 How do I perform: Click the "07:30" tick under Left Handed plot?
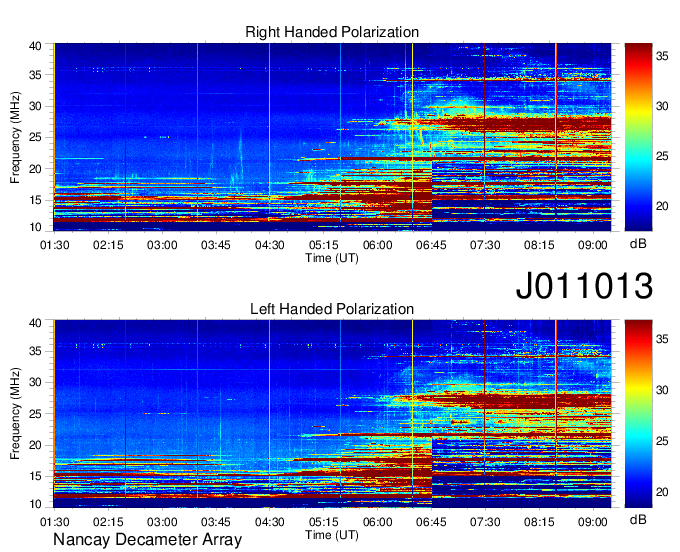tap(485, 522)
